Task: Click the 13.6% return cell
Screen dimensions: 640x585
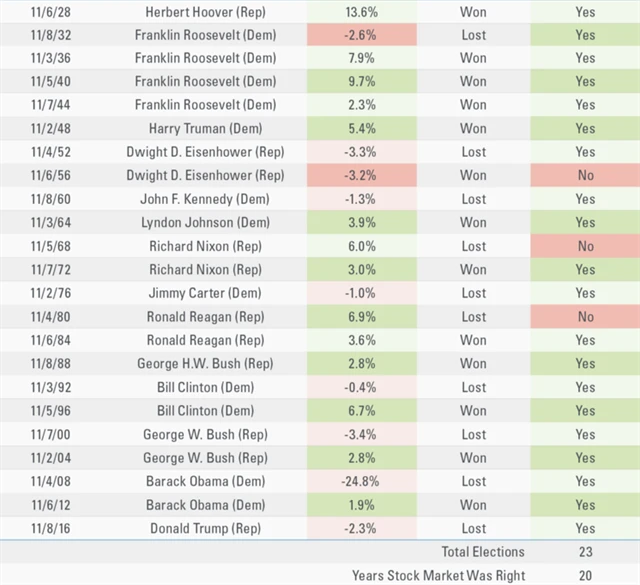Action: 360,12
